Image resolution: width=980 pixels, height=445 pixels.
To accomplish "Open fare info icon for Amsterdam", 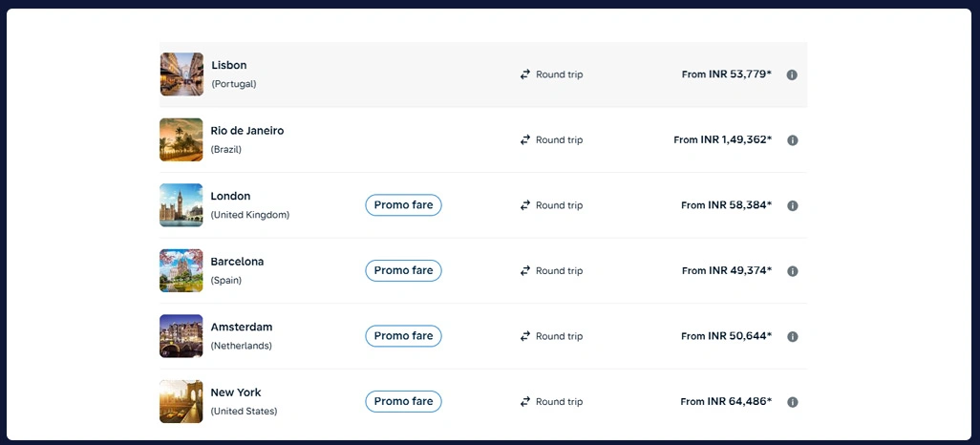I will tap(793, 337).
